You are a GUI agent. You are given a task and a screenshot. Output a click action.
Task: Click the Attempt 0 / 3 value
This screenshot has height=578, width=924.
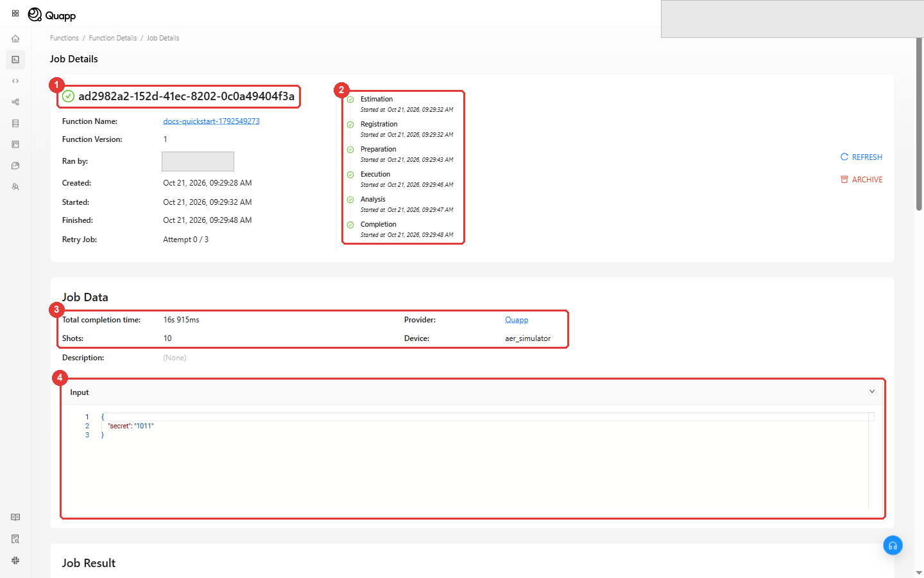[x=185, y=240]
